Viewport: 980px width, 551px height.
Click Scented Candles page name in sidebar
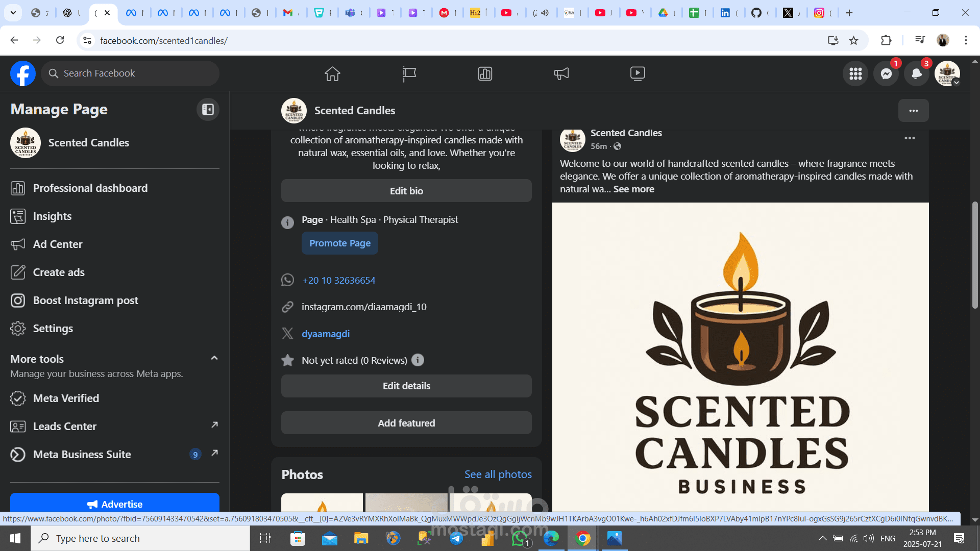coord(89,143)
